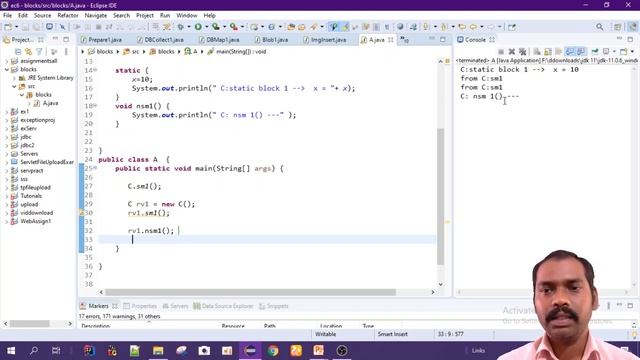
Task: Click the blocks breadcrumb project segment
Action: click(100, 51)
